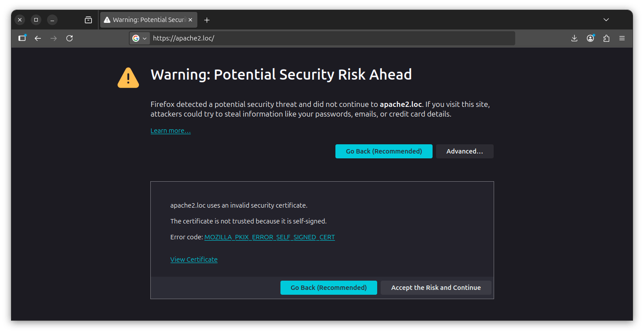Open the Firefox account profile icon
This screenshot has width=644, height=333.
[x=590, y=38]
